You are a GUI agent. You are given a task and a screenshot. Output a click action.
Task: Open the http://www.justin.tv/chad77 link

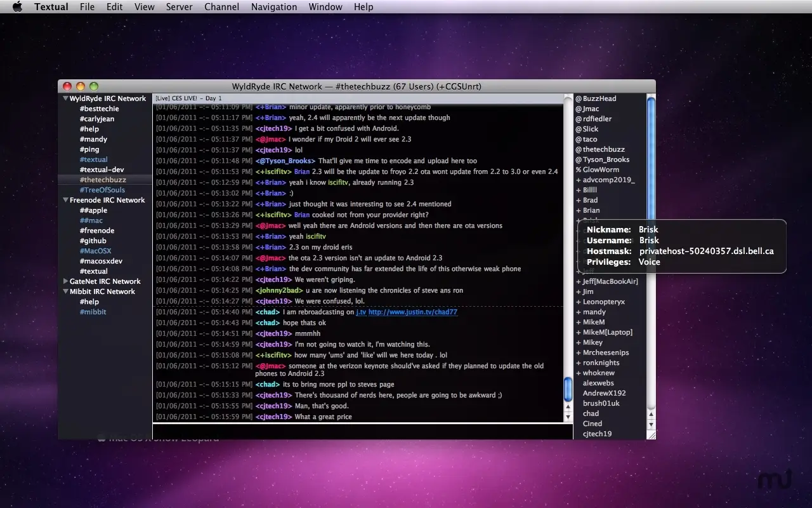[413, 312]
